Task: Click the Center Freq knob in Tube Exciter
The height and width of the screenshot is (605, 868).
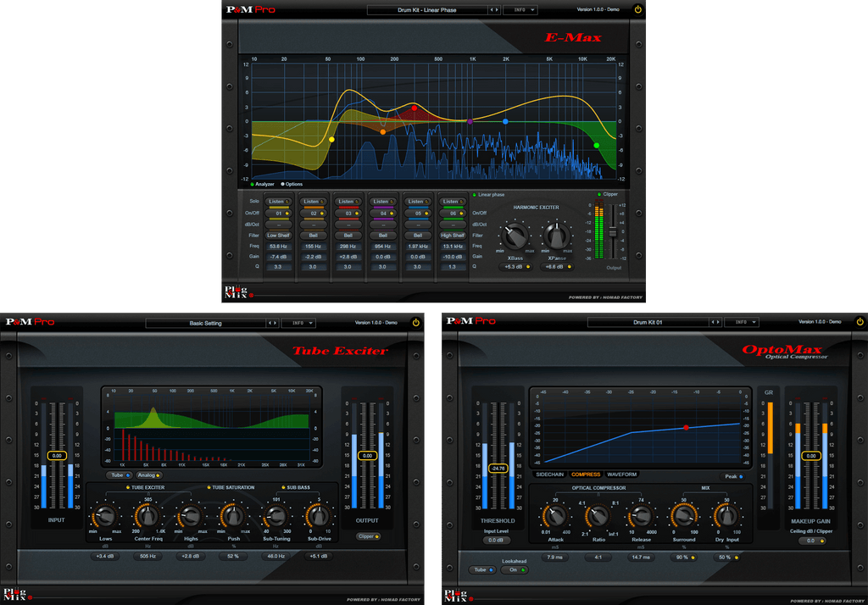Action: pos(147,517)
